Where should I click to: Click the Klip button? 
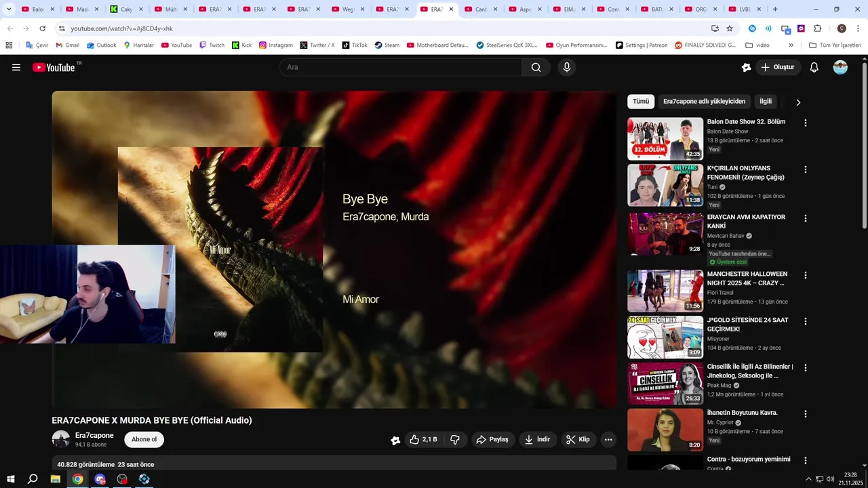578,439
